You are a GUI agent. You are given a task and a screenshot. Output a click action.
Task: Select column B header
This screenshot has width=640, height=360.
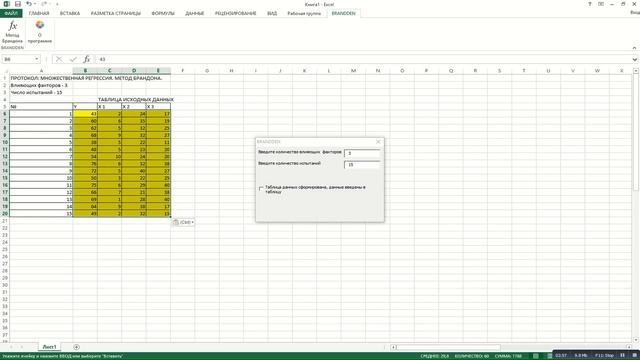point(85,71)
